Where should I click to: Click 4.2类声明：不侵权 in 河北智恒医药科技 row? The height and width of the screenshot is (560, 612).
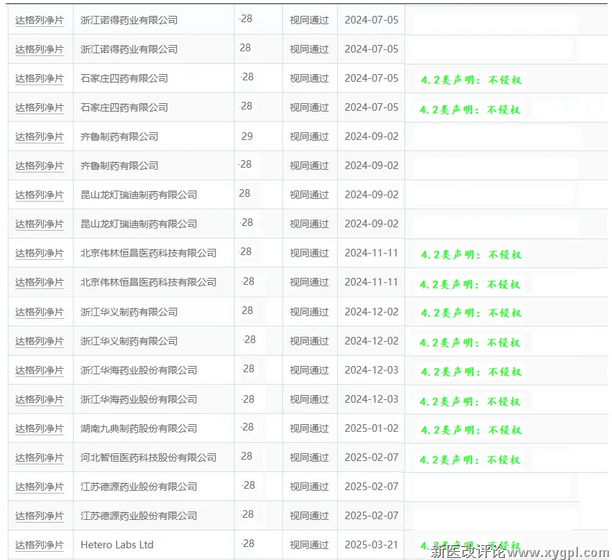[x=470, y=460]
